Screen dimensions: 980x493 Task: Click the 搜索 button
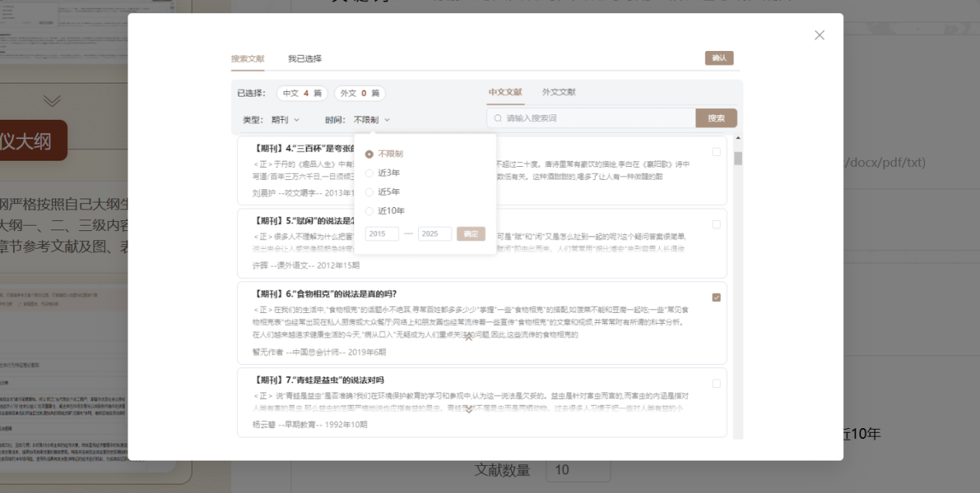(x=716, y=118)
